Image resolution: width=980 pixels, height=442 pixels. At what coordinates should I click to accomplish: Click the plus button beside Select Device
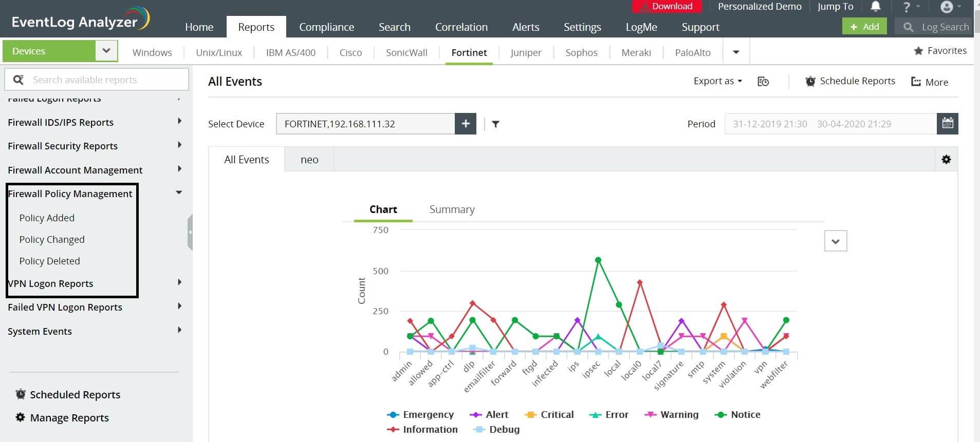point(466,124)
